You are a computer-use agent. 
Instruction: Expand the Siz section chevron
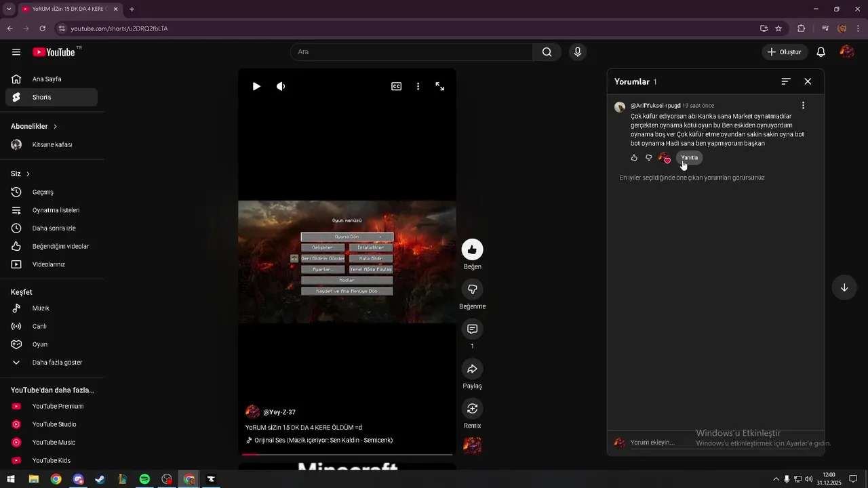coord(28,174)
